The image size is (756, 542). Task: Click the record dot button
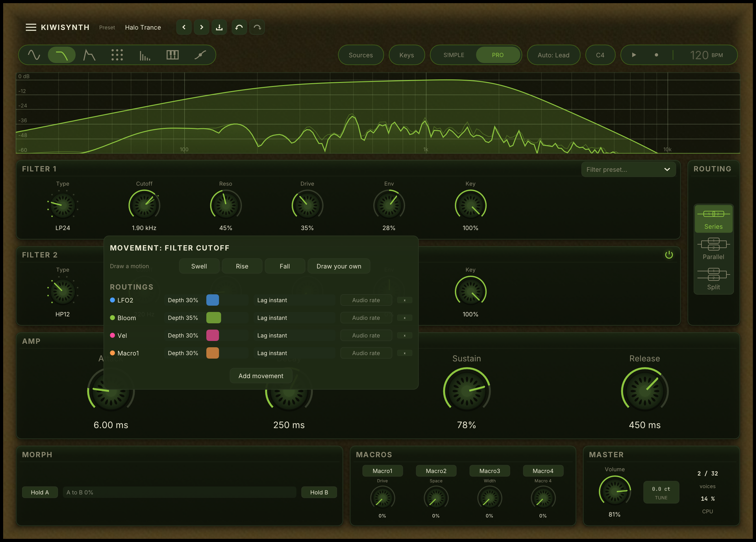coord(656,55)
